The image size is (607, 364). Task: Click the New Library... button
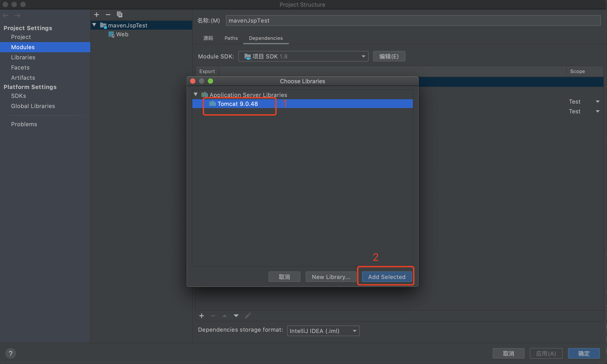click(331, 277)
